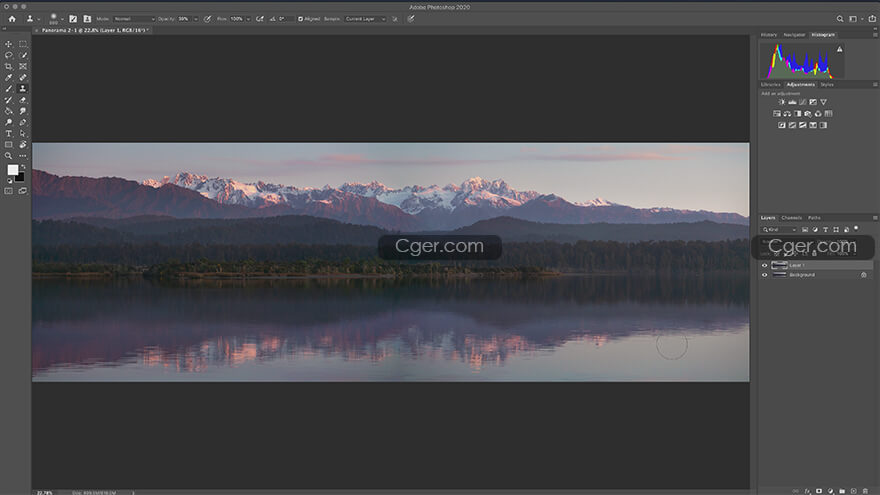
Task: Add a Color Balance adjustment
Action: [x=787, y=113]
